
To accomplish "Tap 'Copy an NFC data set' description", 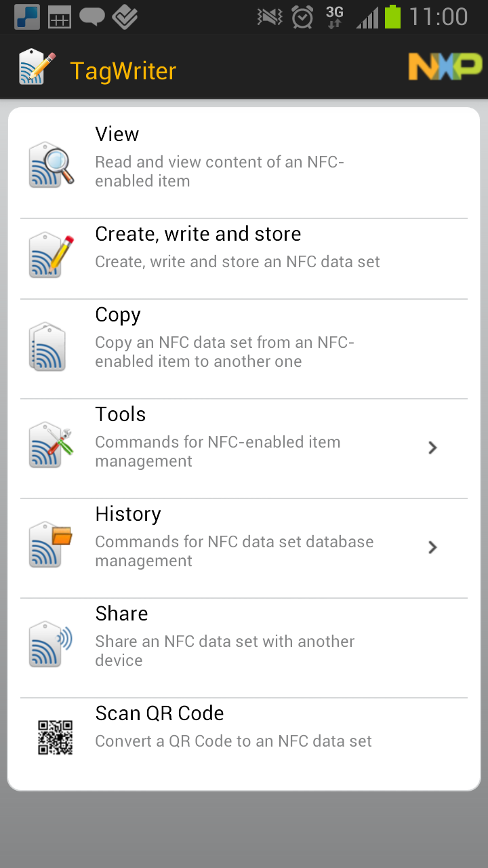I will (x=224, y=352).
